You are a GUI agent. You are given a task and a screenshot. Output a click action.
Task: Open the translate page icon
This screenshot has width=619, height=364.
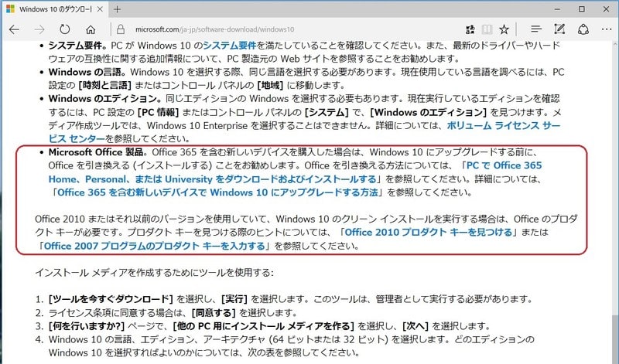point(470,29)
